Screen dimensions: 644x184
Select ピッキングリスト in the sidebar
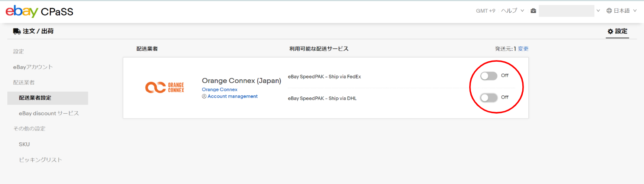(x=40, y=160)
